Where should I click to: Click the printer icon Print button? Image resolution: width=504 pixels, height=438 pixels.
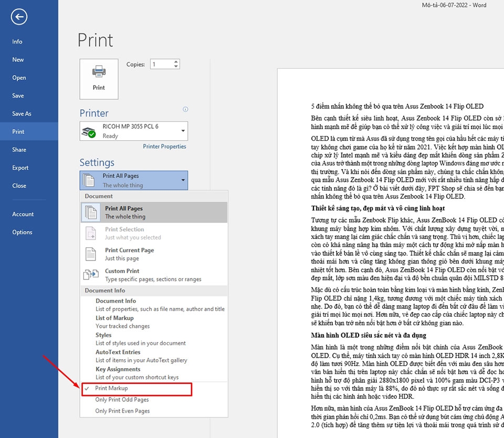[99, 79]
